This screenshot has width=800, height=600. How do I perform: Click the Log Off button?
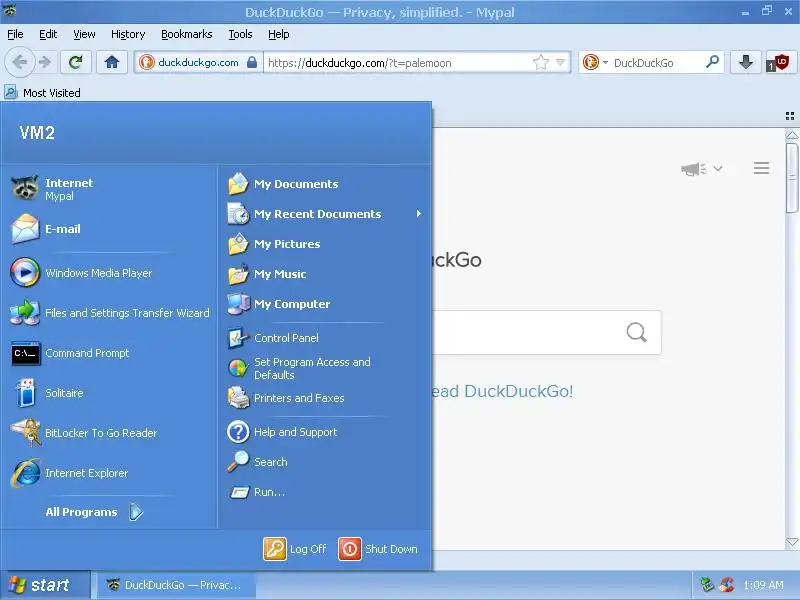(295, 549)
